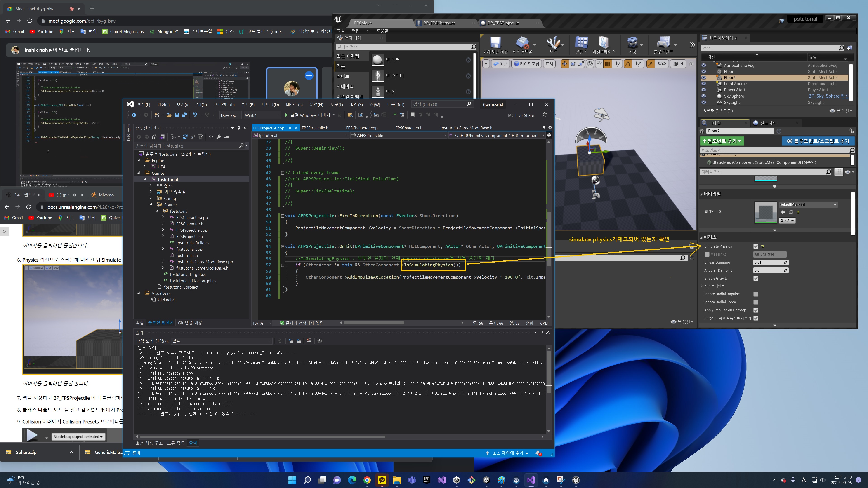The image size is (868, 488).
Task: Start Local Windows Debugger play icon
Action: coord(286,115)
